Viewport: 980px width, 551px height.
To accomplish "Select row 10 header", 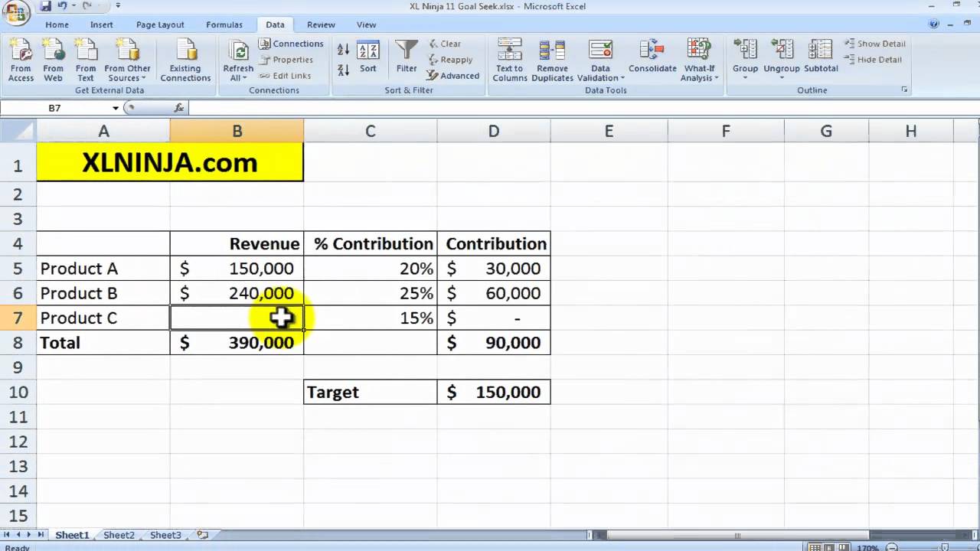I will coord(18,392).
